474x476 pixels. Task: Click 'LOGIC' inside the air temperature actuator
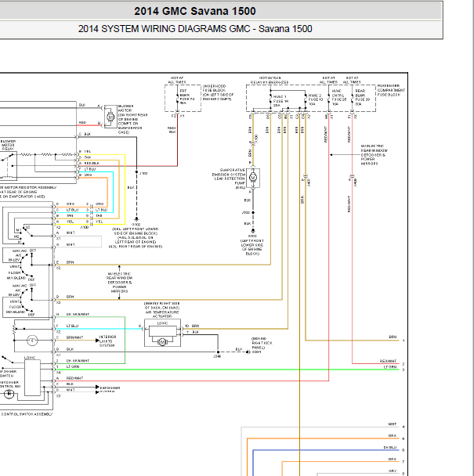162,323
